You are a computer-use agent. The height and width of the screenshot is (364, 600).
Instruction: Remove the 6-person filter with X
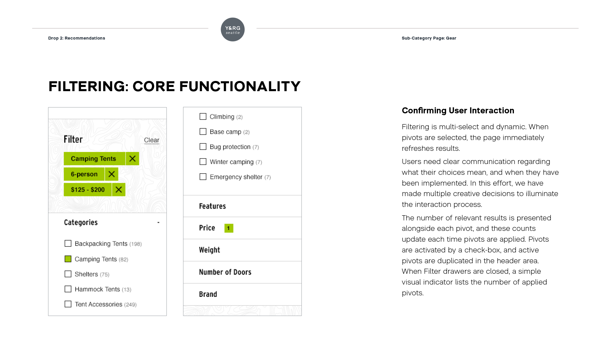(x=112, y=174)
